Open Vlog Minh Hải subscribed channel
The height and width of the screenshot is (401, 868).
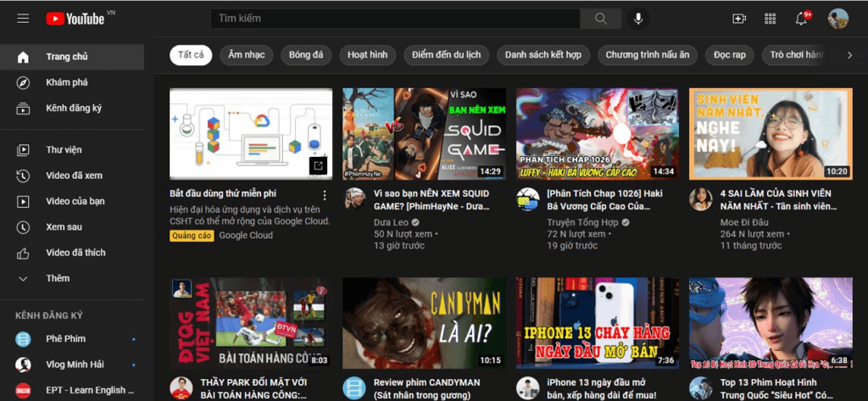pos(72,365)
